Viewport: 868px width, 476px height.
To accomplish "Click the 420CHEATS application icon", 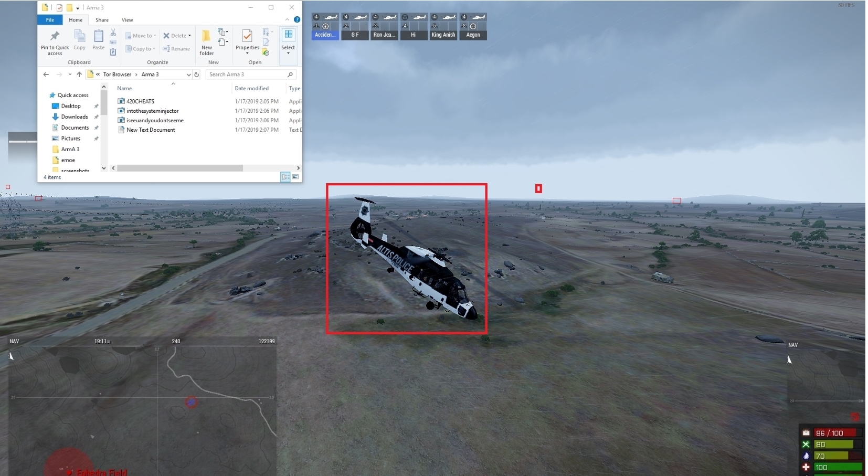I will click(x=121, y=101).
